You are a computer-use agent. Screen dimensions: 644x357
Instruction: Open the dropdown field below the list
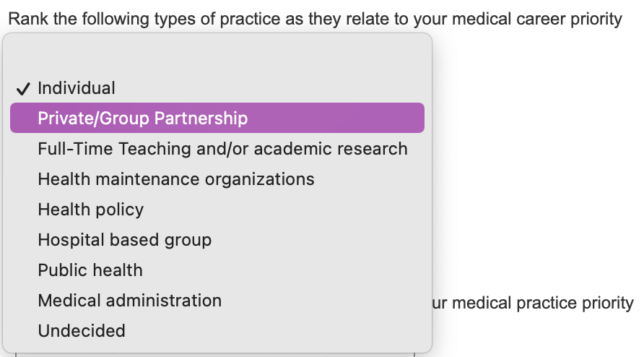(x=217, y=355)
